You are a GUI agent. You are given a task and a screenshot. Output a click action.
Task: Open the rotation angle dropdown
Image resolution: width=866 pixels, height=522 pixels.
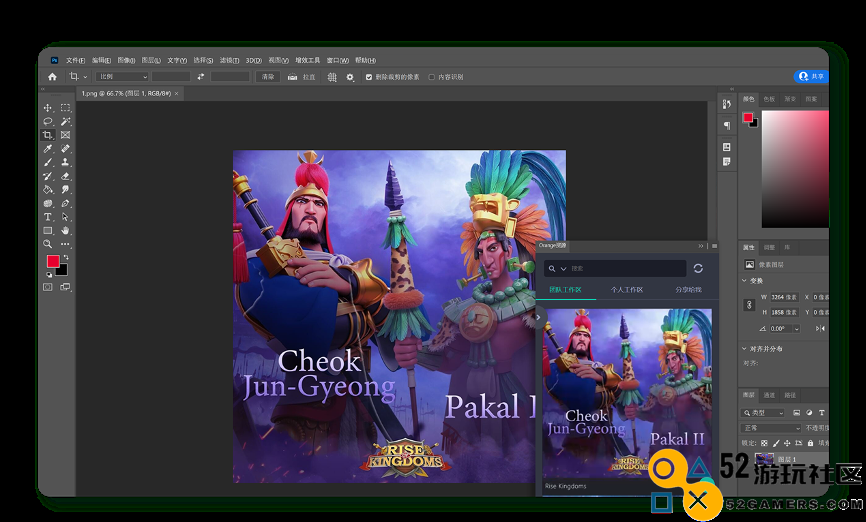796,329
